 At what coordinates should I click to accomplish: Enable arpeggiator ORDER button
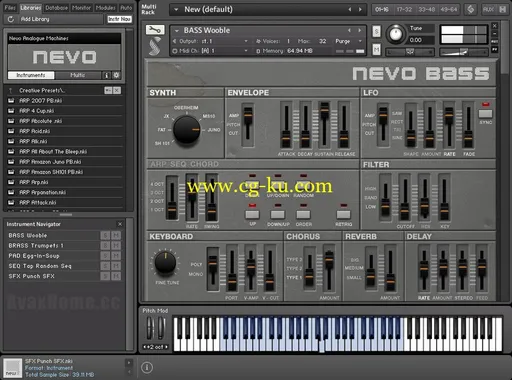tap(303, 214)
